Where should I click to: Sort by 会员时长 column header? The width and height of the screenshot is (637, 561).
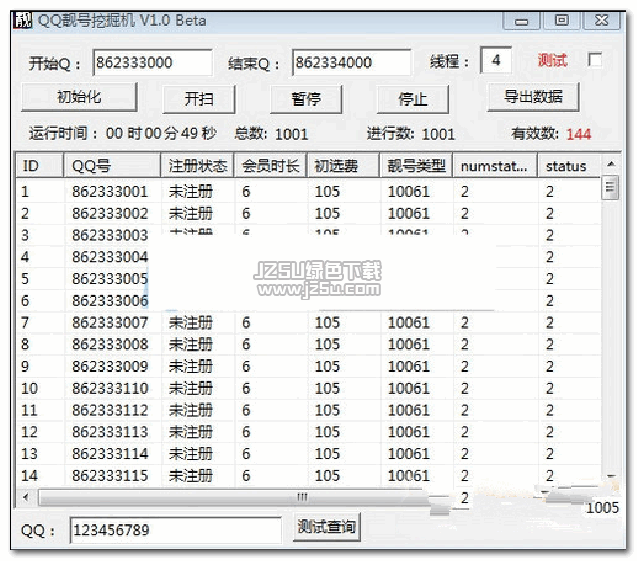[271, 166]
